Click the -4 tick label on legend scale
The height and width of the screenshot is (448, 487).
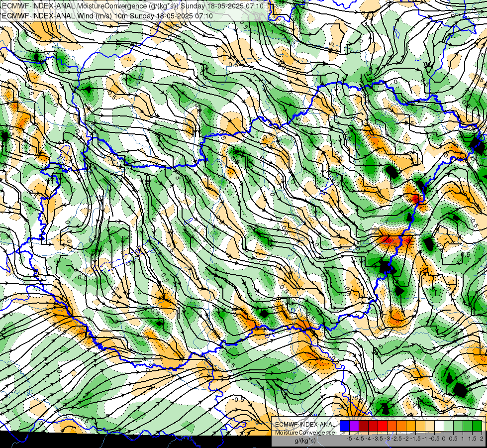[368, 439]
